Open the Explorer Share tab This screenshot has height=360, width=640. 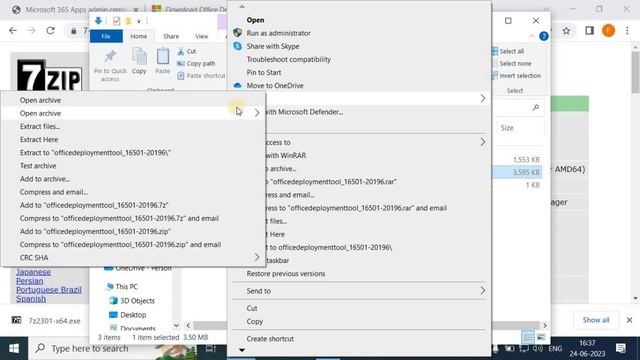point(171,36)
